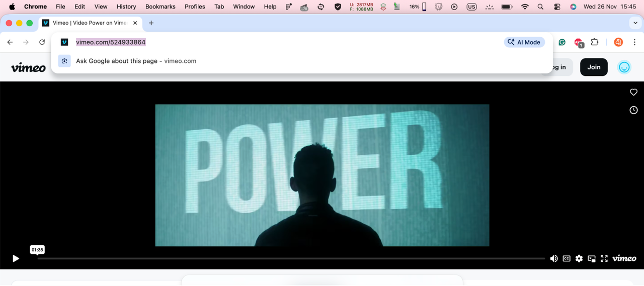
Task: Open Wi-Fi status menu
Action: point(525,7)
